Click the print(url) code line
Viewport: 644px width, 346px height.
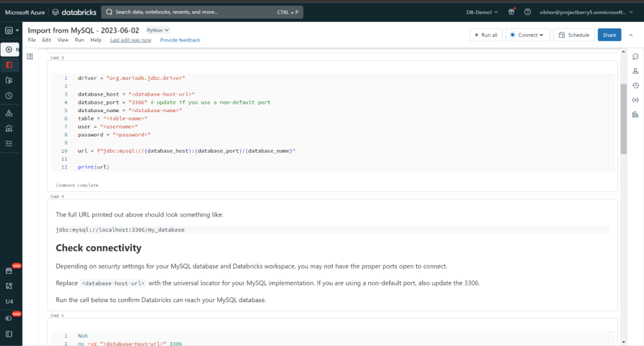(94, 167)
